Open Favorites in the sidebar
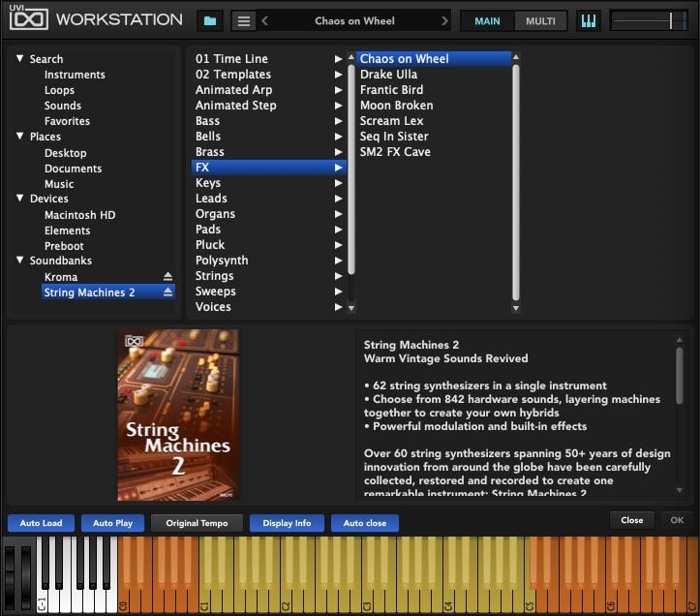700x616 pixels. pyautogui.click(x=67, y=121)
